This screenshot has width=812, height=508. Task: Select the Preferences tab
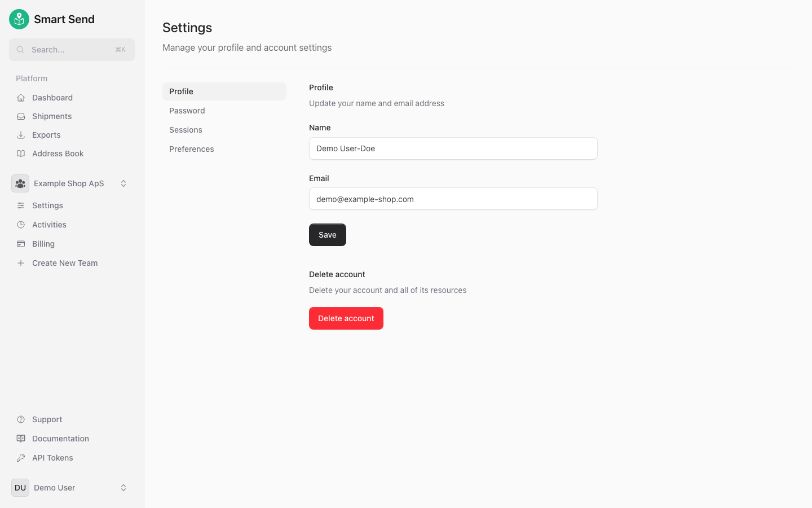coord(191,148)
